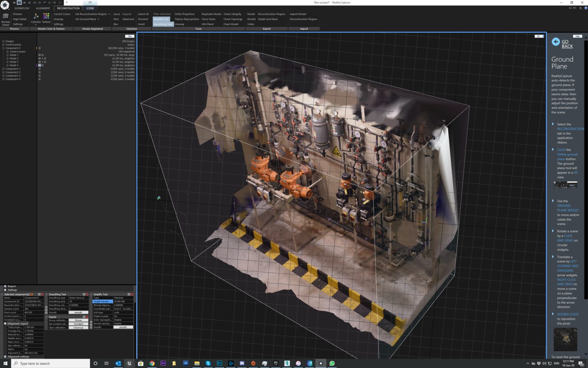Open the Set Reconstruction Region dropdown
Screen dimensions: 588x368
coord(109,14)
